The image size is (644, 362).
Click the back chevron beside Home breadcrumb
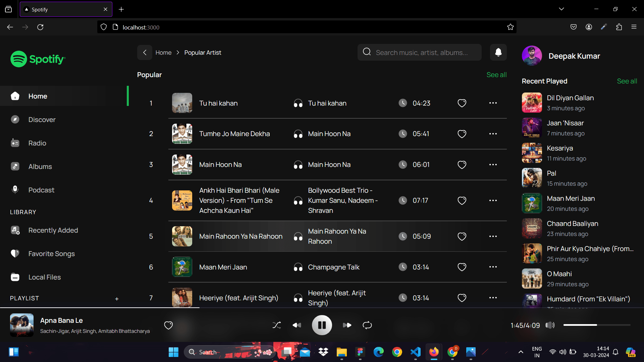145,53
